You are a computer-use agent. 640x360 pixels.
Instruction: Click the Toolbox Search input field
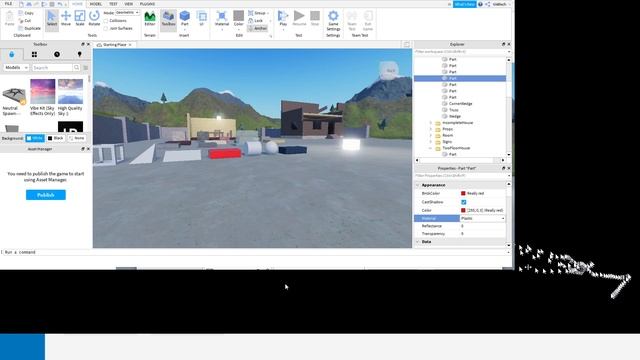(52, 67)
